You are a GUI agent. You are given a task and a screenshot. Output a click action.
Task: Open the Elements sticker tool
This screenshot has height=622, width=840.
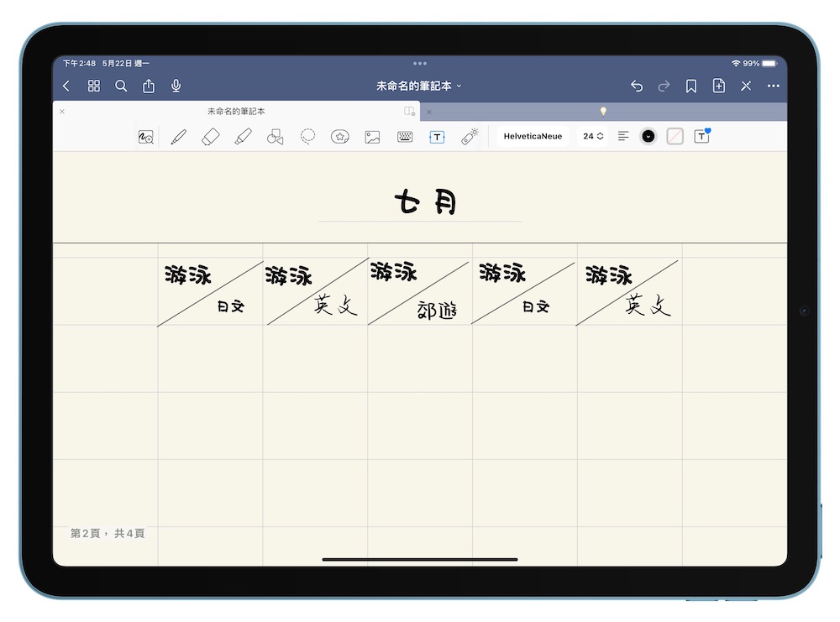click(339, 137)
